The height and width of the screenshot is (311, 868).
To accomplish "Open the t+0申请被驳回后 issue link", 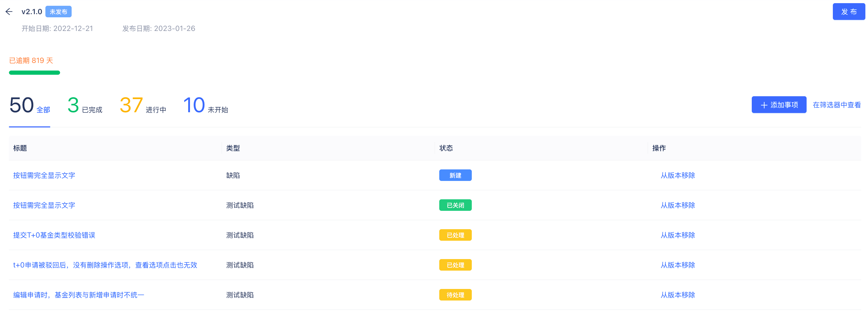I will coord(105,265).
